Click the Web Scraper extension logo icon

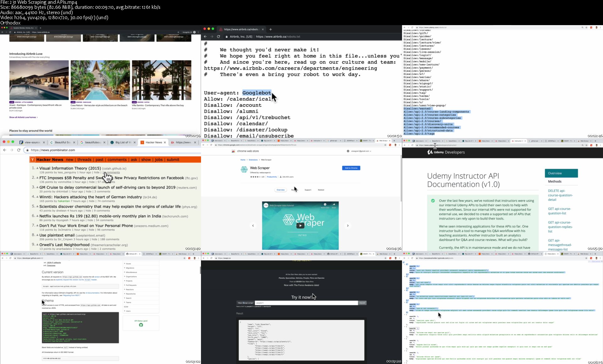pyautogui.click(x=244, y=169)
